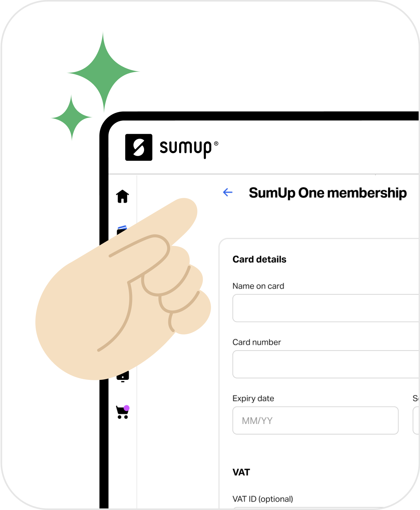Go back using the blue arrow
This screenshot has width=420, height=510.
click(228, 192)
